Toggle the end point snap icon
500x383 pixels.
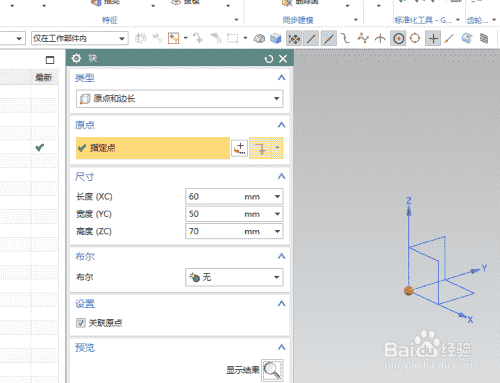[x=311, y=39]
